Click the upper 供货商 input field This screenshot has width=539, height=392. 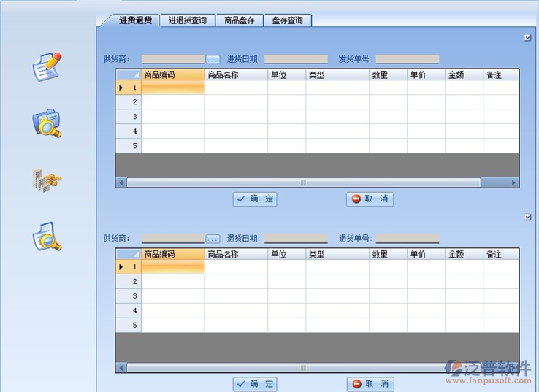(x=173, y=59)
